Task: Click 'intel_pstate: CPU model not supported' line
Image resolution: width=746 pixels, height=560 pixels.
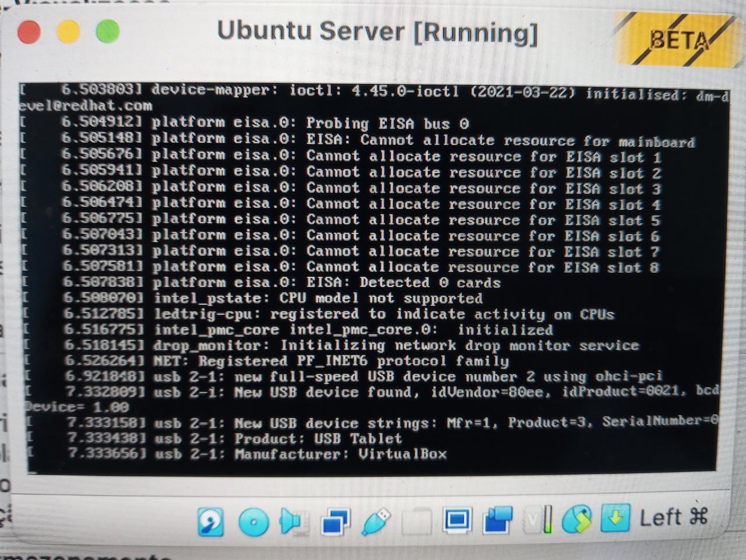Action: (252, 298)
